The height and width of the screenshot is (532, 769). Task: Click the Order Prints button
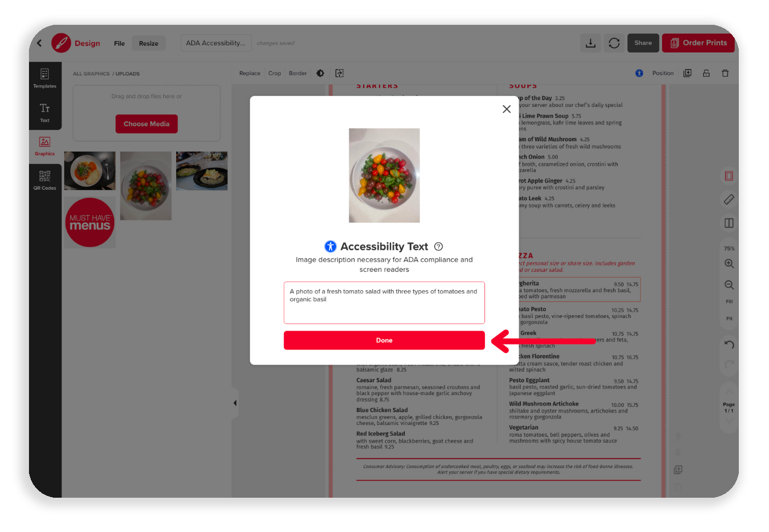coord(699,43)
